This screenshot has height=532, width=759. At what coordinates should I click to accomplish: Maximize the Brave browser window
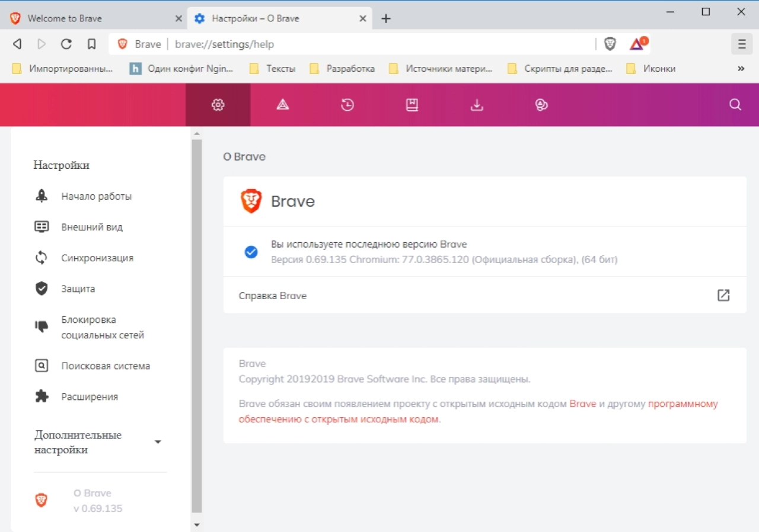[x=706, y=11]
